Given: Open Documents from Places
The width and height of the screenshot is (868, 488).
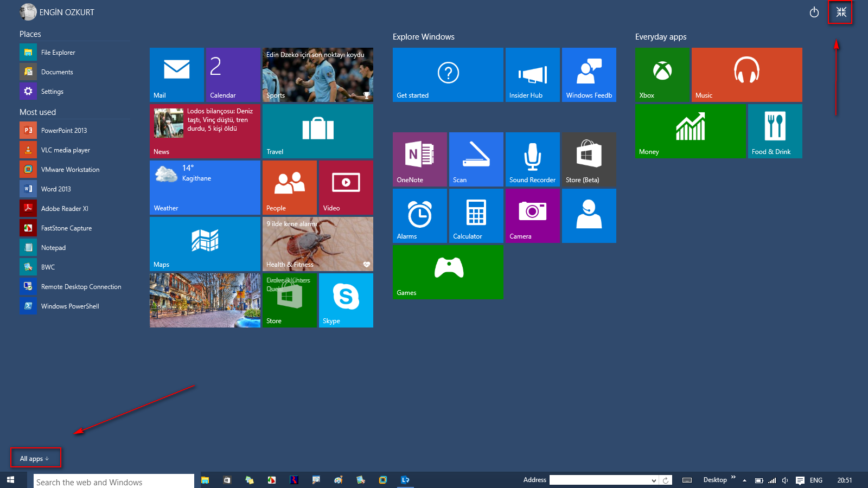Looking at the screenshot, I should (x=75, y=72).
